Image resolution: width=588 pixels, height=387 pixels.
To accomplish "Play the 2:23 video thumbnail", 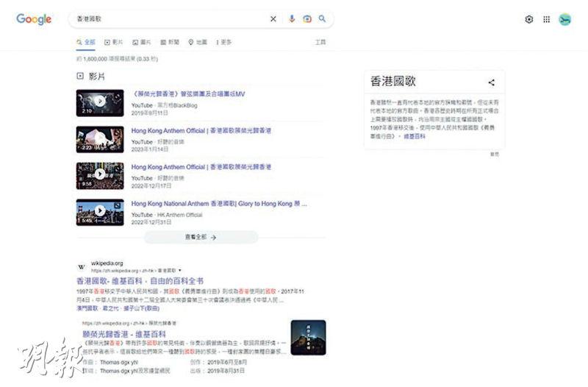I will [100, 139].
